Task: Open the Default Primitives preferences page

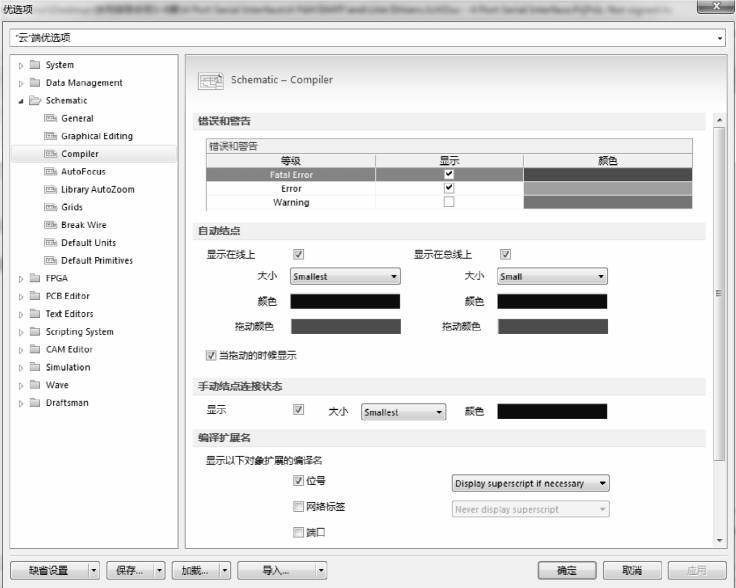Action: 97,260
